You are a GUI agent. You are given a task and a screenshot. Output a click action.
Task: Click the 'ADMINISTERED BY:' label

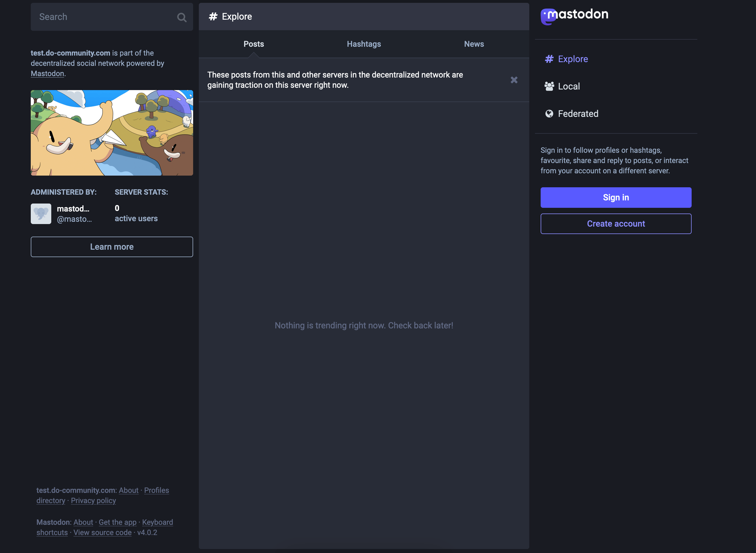(64, 192)
